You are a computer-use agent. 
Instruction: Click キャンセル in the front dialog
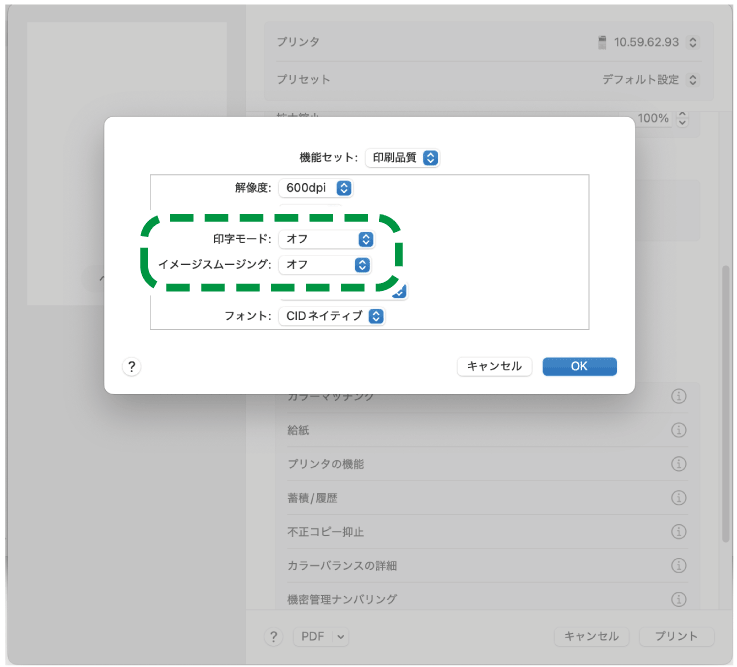pyautogui.click(x=494, y=367)
